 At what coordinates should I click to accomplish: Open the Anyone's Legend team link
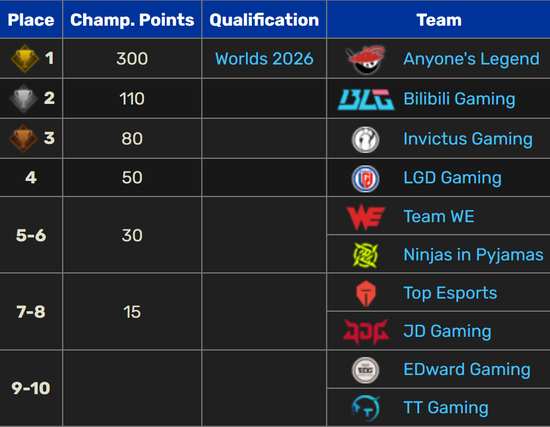tap(471, 59)
